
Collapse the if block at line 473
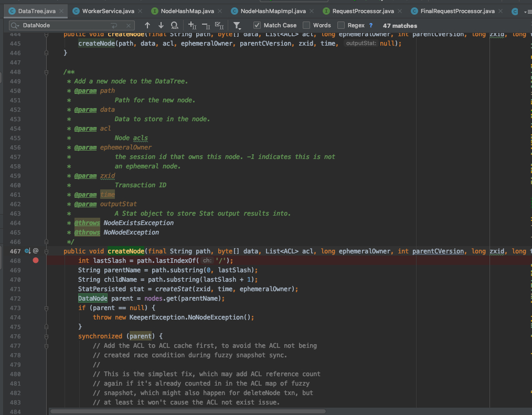[47, 308]
